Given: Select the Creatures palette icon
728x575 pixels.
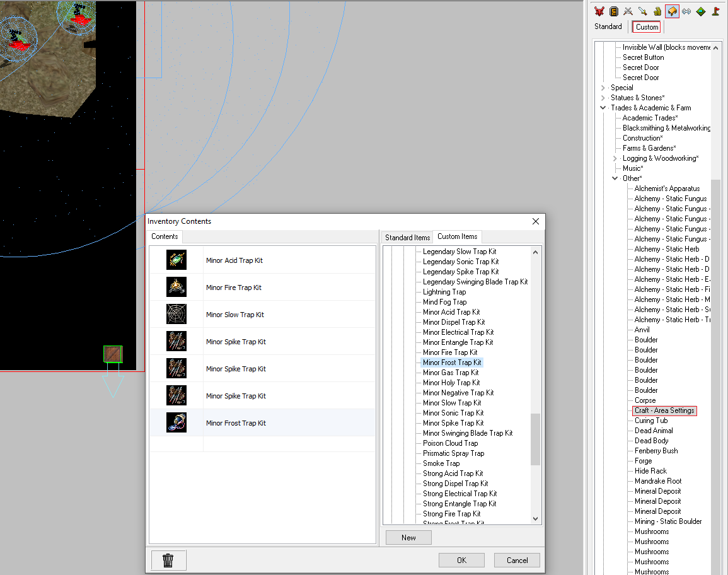Looking at the screenshot, I should (x=599, y=11).
